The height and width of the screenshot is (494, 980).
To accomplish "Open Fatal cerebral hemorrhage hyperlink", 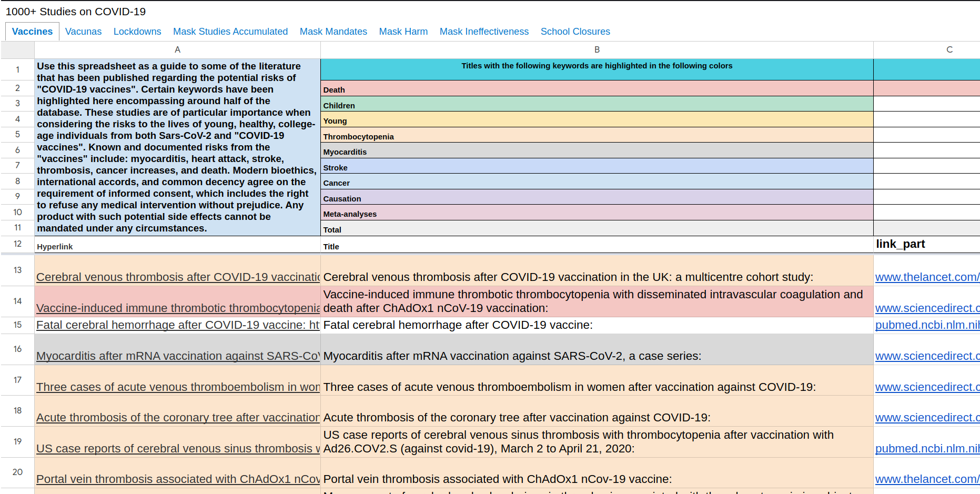I will click(178, 325).
